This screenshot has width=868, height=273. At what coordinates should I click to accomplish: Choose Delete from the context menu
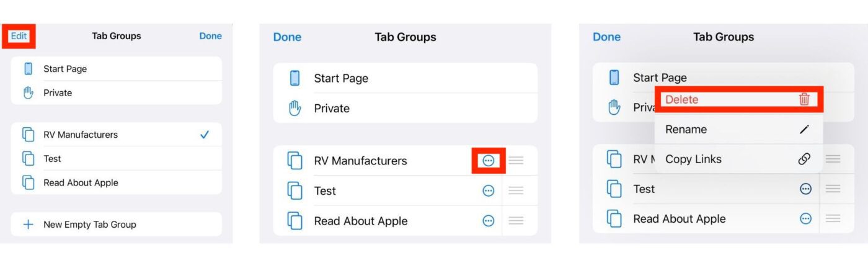pyautogui.click(x=682, y=99)
